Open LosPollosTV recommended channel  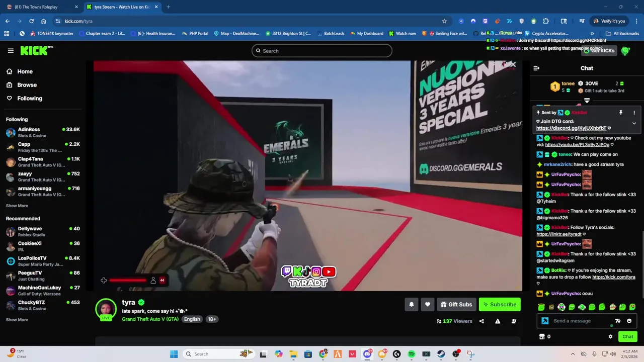tap(43, 261)
